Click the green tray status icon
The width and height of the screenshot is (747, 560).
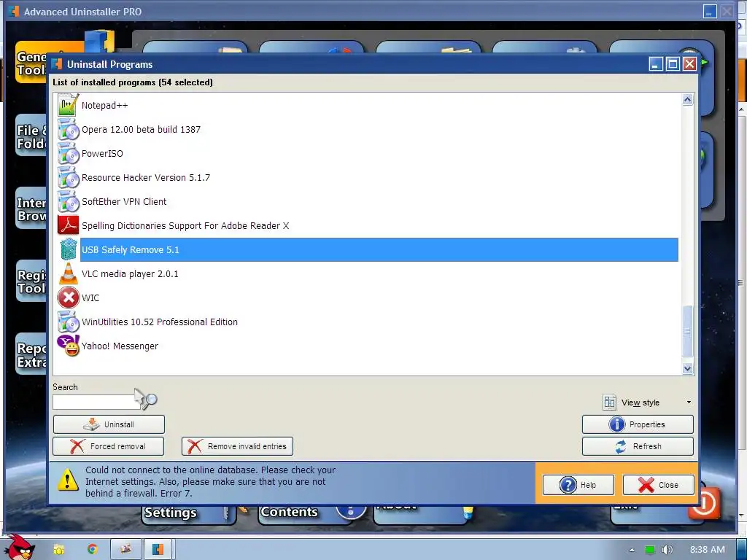point(649,550)
